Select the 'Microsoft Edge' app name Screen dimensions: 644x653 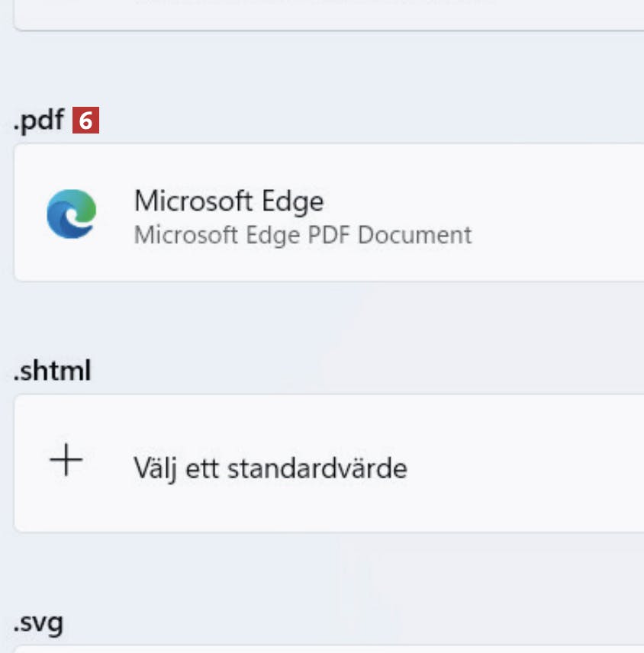coord(228,201)
